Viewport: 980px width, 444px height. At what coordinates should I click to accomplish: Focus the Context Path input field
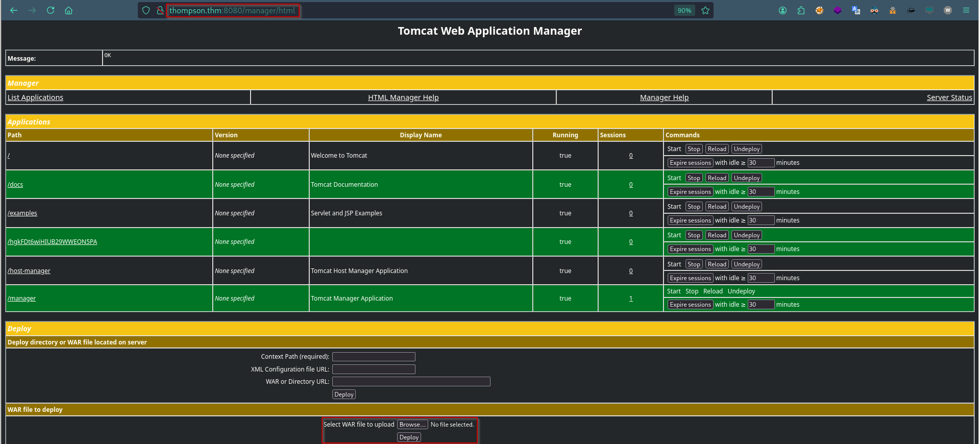[x=374, y=357]
